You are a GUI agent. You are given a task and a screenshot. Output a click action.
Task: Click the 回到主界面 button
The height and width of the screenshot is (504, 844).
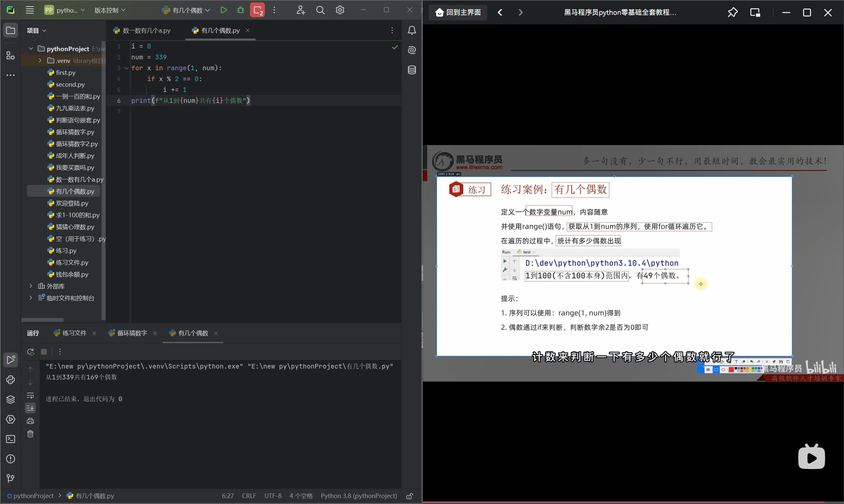tap(458, 13)
